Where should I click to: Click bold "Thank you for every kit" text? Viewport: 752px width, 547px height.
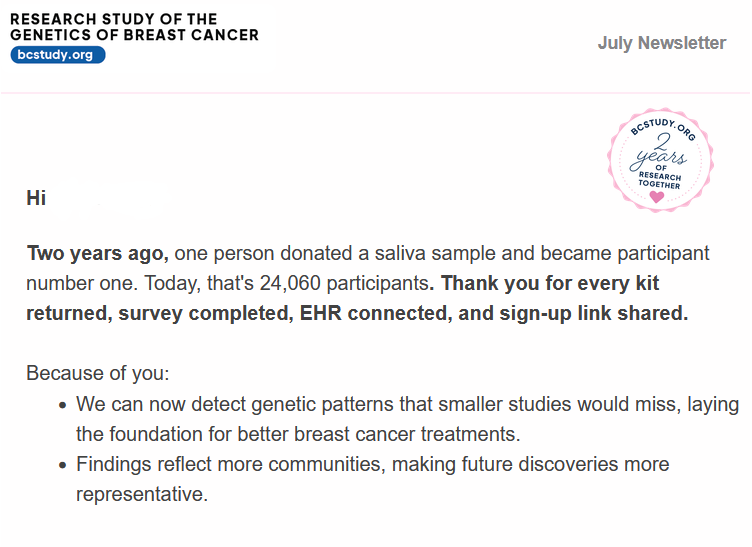click(550, 283)
